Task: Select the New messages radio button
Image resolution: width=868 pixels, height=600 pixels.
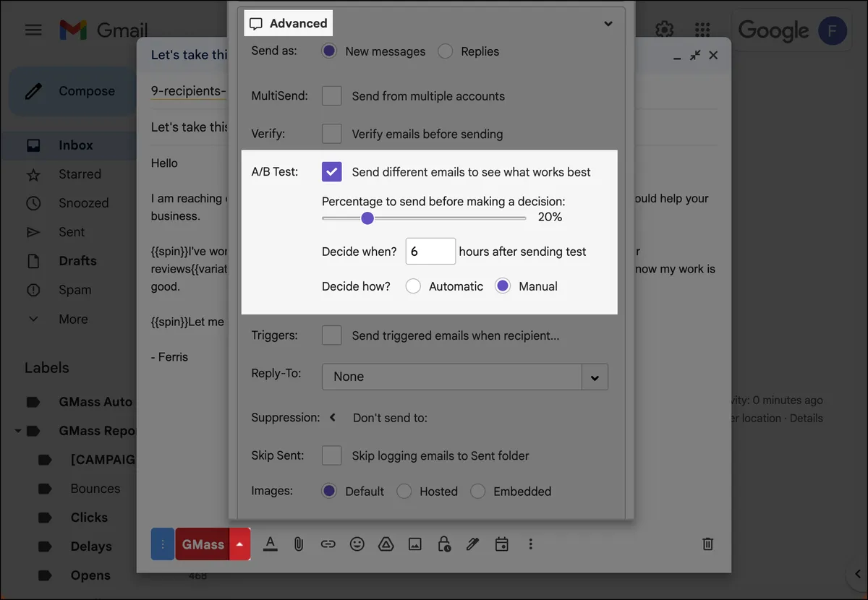Action: coord(329,51)
